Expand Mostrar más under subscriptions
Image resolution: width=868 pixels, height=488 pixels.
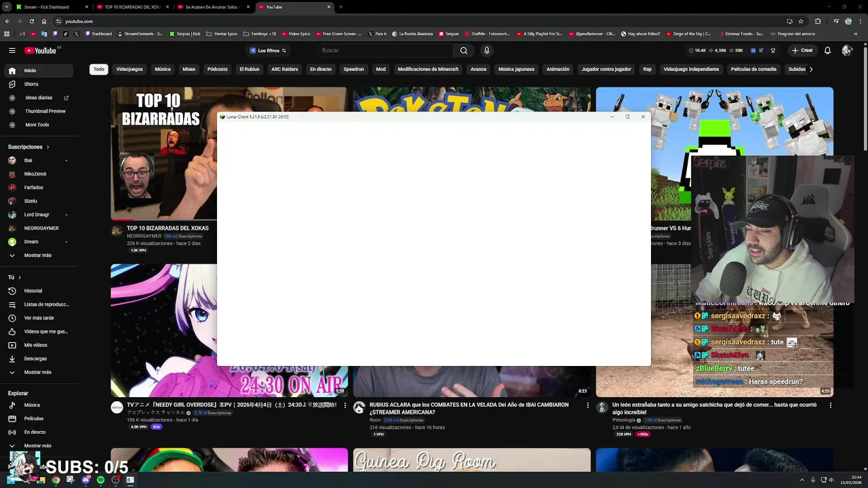click(x=37, y=256)
